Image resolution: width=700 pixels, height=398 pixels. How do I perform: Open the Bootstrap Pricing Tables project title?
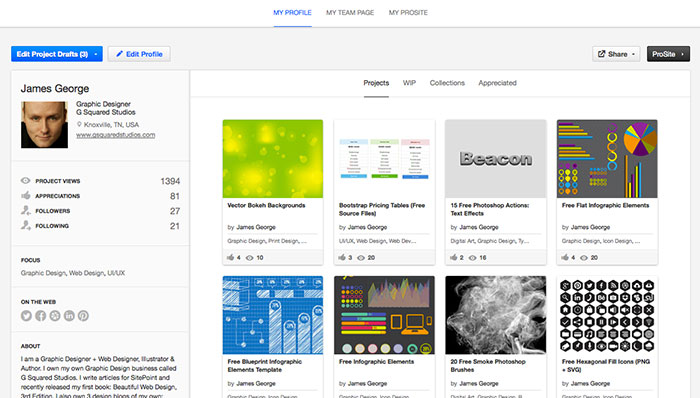(382, 209)
